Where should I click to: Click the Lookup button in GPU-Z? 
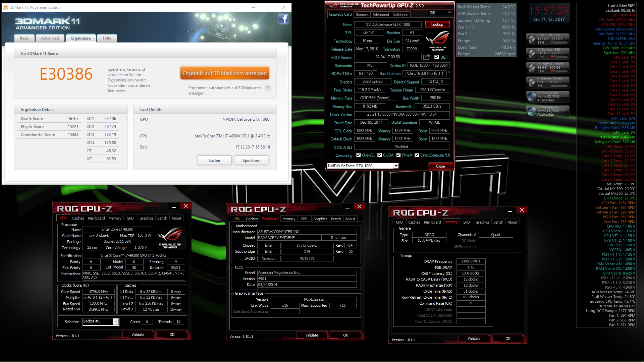tap(437, 24)
